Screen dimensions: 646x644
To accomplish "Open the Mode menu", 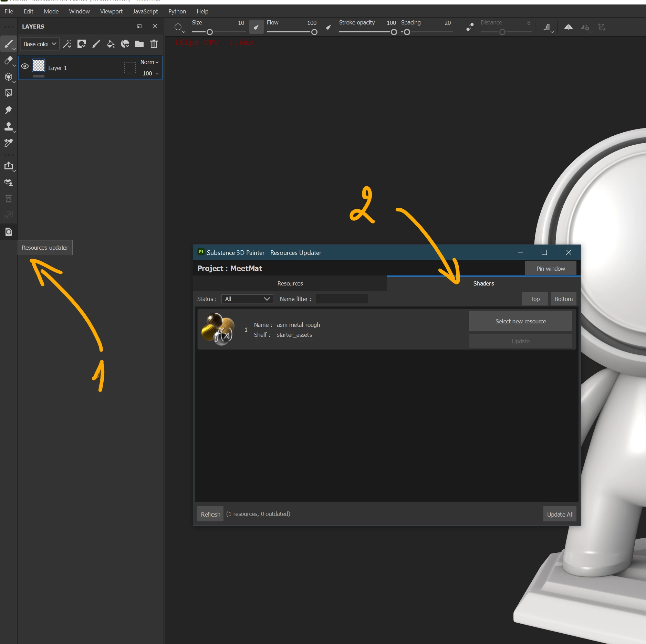I will tap(51, 11).
